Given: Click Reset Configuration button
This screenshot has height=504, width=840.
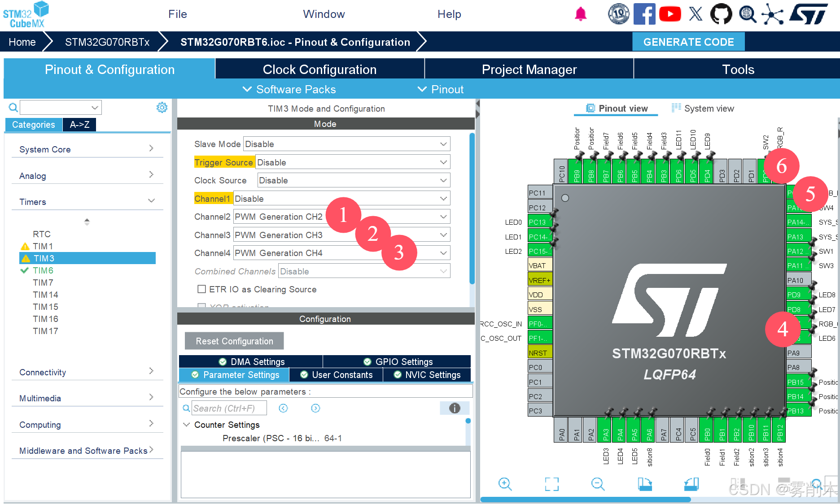Looking at the screenshot, I should point(234,341).
